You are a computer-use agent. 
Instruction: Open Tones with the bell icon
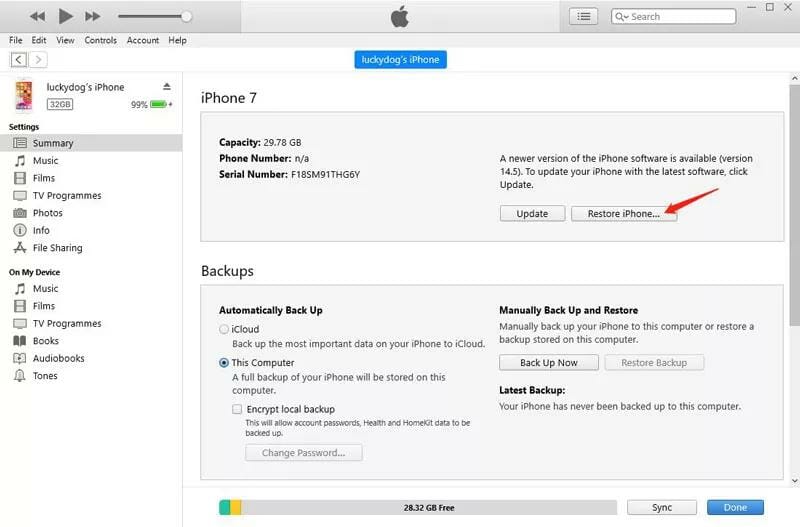tap(20, 375)
